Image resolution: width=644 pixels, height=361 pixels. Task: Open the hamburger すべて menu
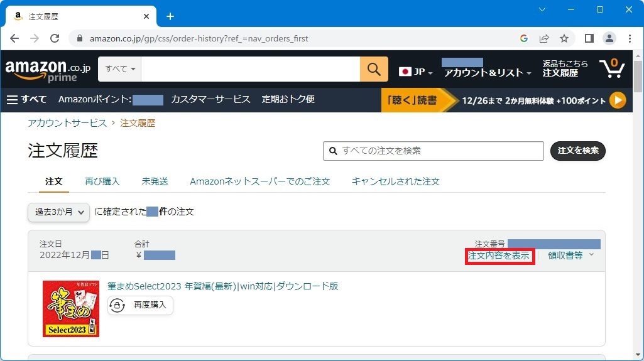[x=26, y=99]
